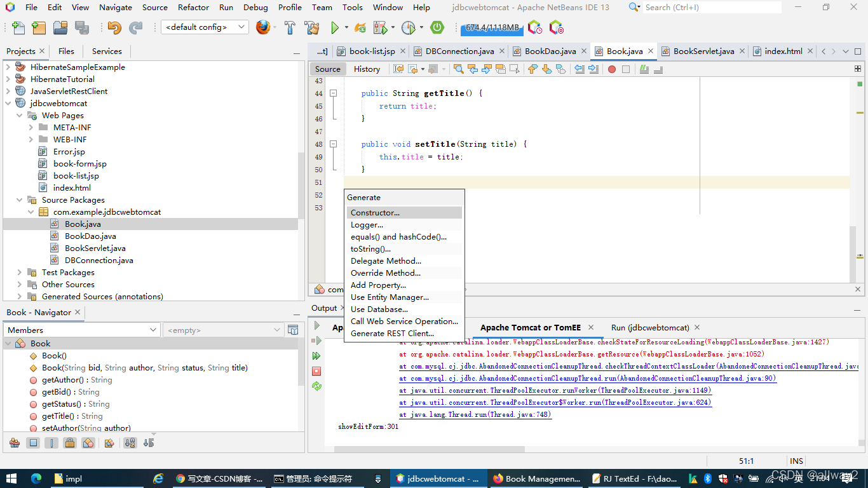The width and height of the screenshot is (868, 488).
Task: Click the Clean and Build broom icon
Action: click(311, 27)
